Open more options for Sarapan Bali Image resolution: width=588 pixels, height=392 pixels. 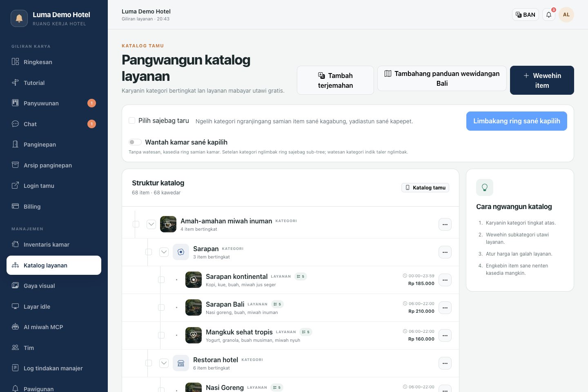pos(445,308)
